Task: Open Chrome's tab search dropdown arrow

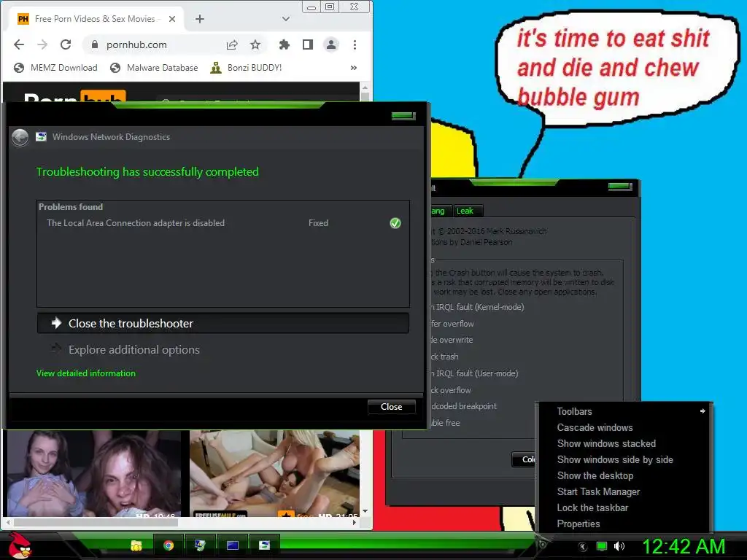Action: (x=286, y=19)
